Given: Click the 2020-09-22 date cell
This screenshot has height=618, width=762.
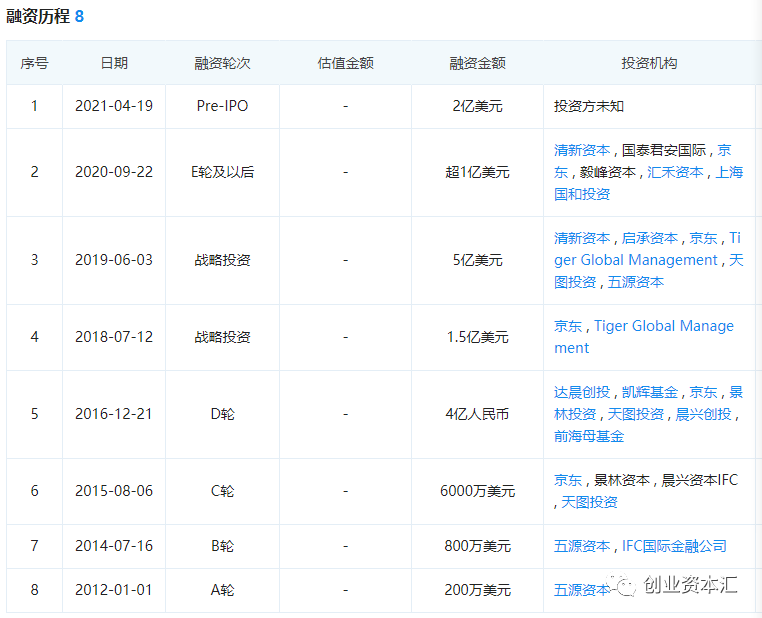Looking at the screenshot, I should pos(114,172).
